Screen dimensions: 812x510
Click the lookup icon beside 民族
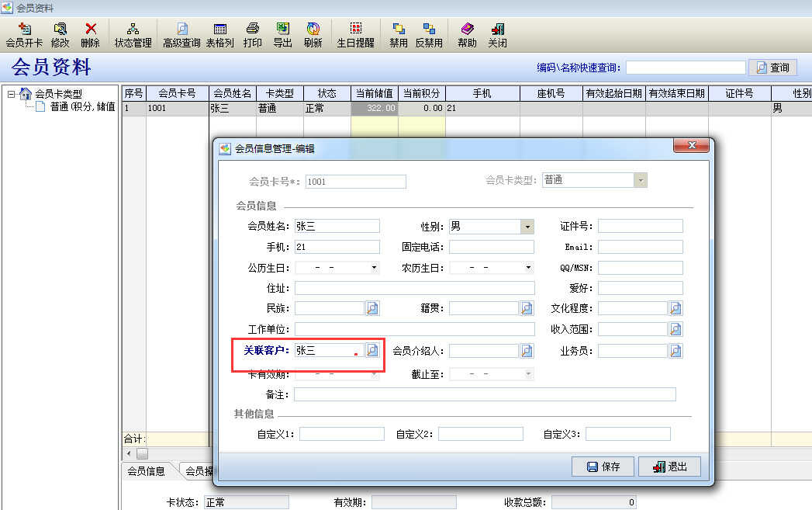pos(372,308)
